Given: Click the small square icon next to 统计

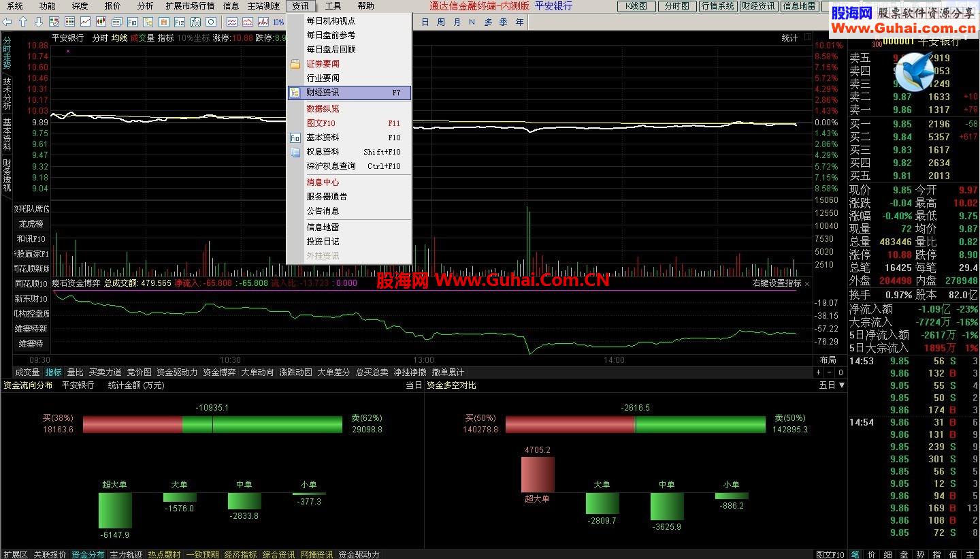Looking at the screenshot, I should click(808, 37).
